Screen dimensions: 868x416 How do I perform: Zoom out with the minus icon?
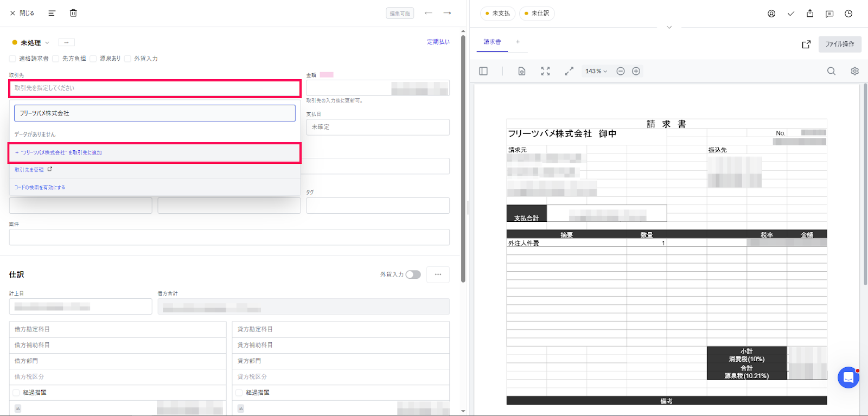click(621, 71)
